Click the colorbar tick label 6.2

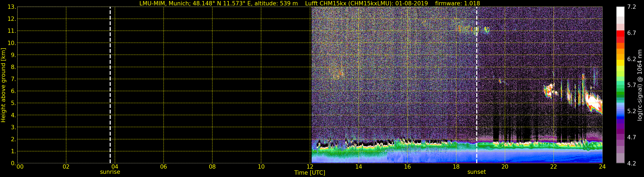[632, 59]
